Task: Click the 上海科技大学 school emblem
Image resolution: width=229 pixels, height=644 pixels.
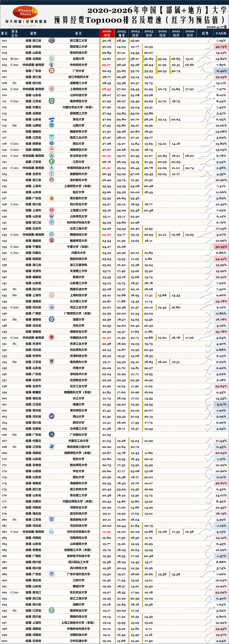Action: 52,295
